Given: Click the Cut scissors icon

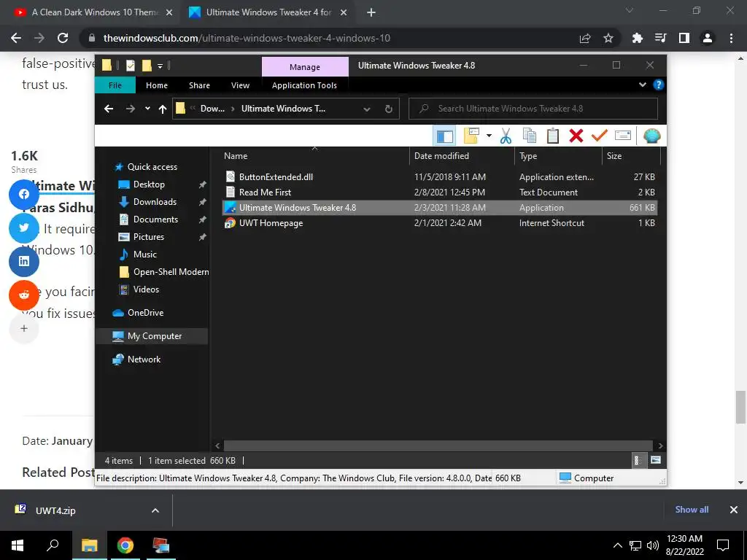Looking at the screenshot, I should pyautogui.click(x=506, y=136).
